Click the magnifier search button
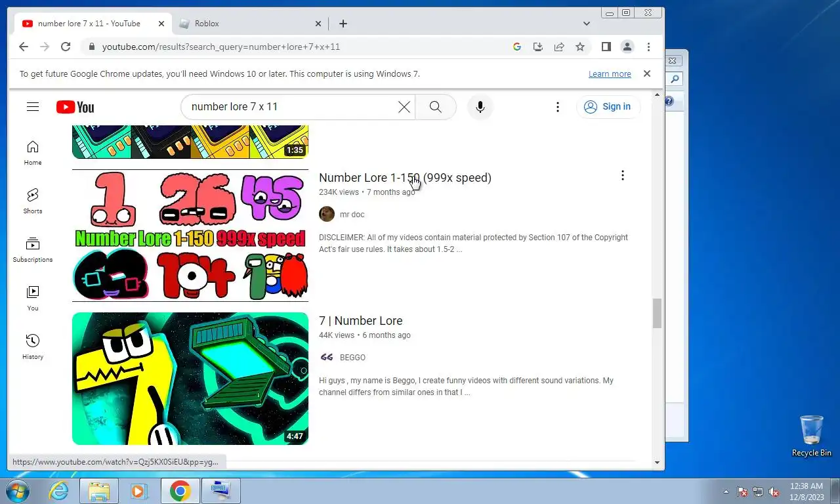Viewport: 840px width, 504px height. [436, 107]
